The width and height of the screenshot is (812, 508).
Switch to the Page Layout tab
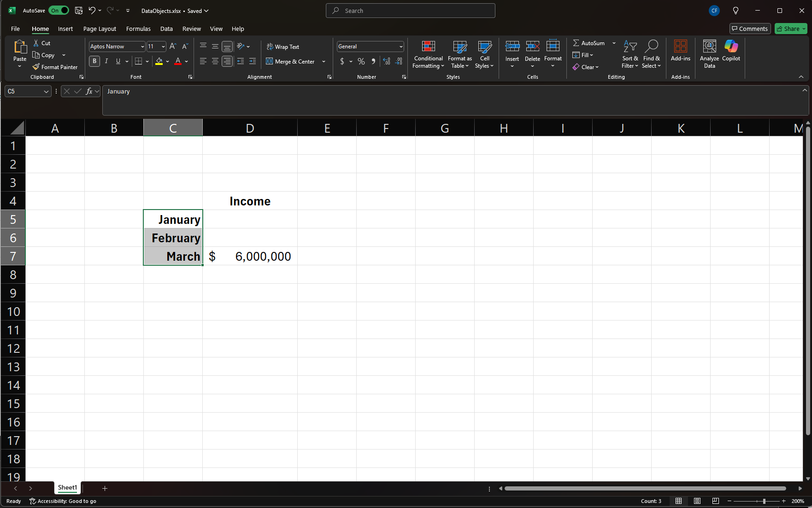[x=100, y=29]
